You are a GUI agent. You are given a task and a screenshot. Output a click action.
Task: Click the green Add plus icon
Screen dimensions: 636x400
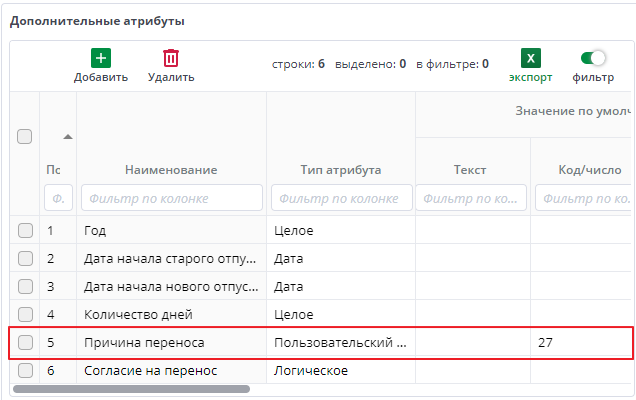pyautogui.click(x=101, y=58)
